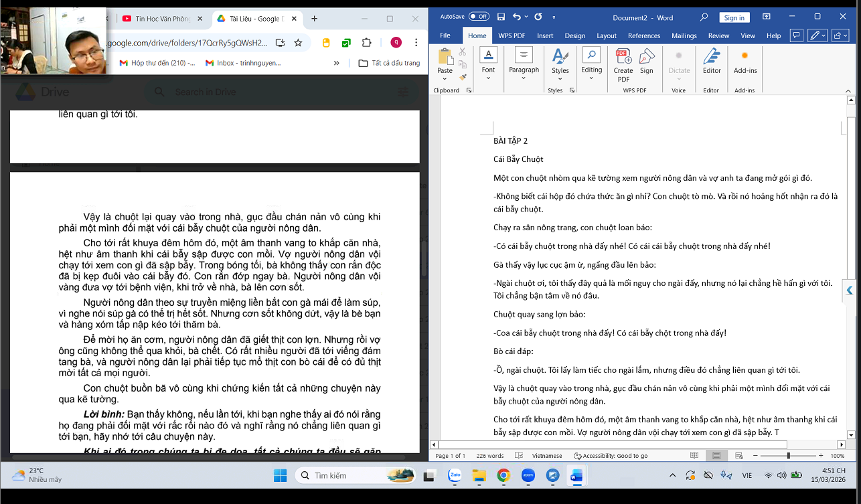Expand the Styles gallery dropdown
861x504 pixels.
click(x=560, y=78)
